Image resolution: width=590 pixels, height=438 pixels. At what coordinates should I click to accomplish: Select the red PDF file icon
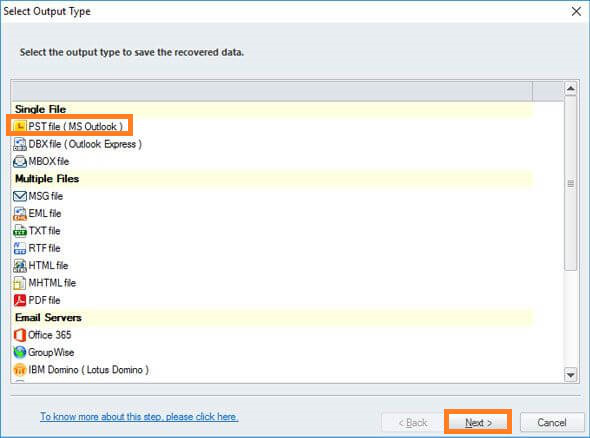point(20,300)
